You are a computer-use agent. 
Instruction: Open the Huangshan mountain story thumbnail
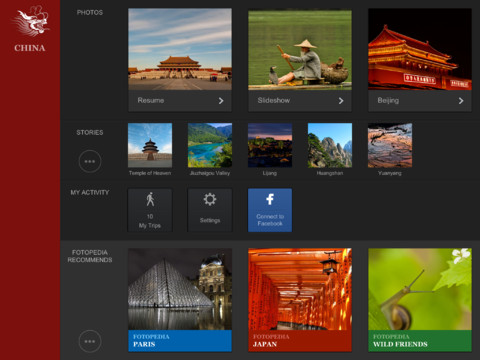330,145
